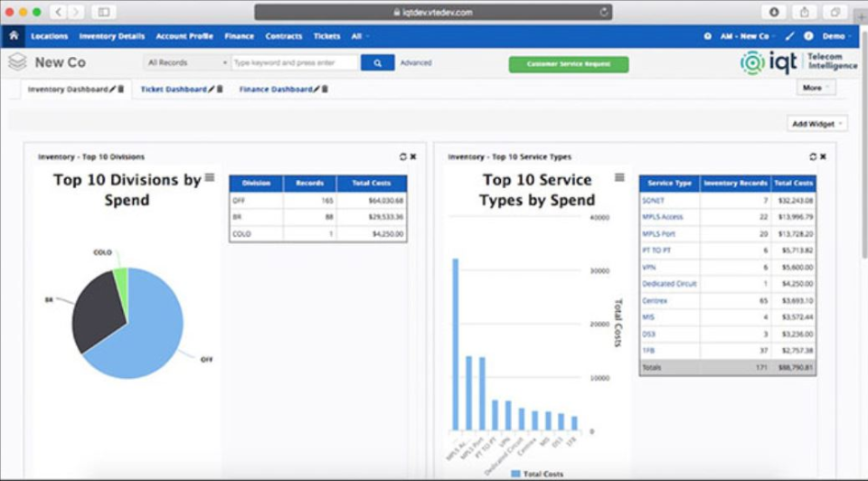Edit the Inventory Dashboard tab name
868x481 pixels.
pyautogui.click(x=113, y=90)
